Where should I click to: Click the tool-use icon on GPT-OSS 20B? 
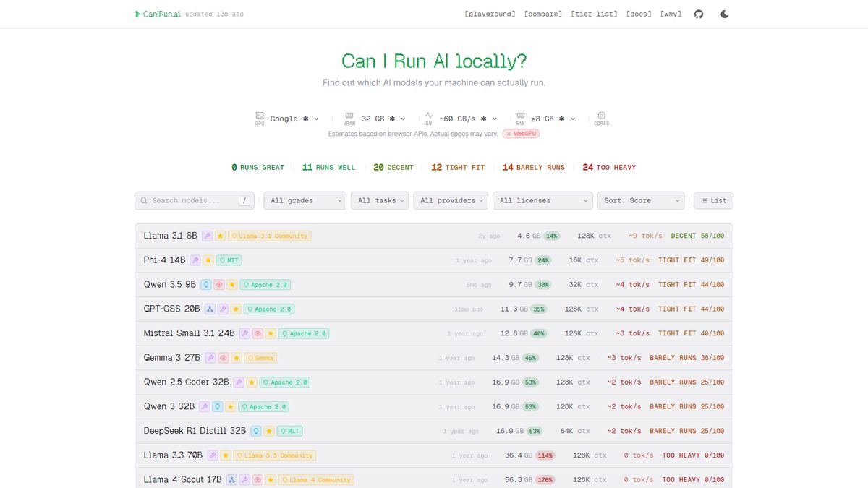[x=223, y=309]
